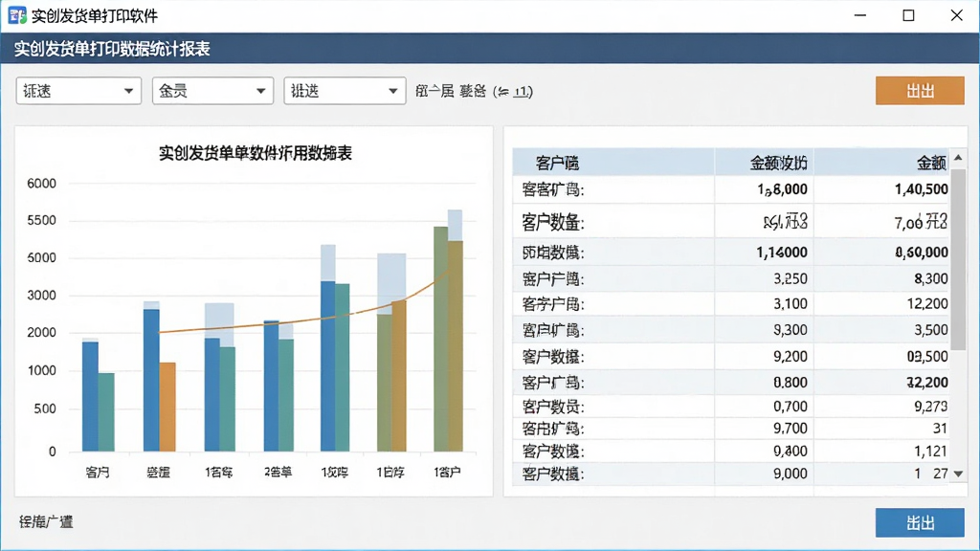
Task: Click the 12,200 value in the table
Action: [926, 304]
